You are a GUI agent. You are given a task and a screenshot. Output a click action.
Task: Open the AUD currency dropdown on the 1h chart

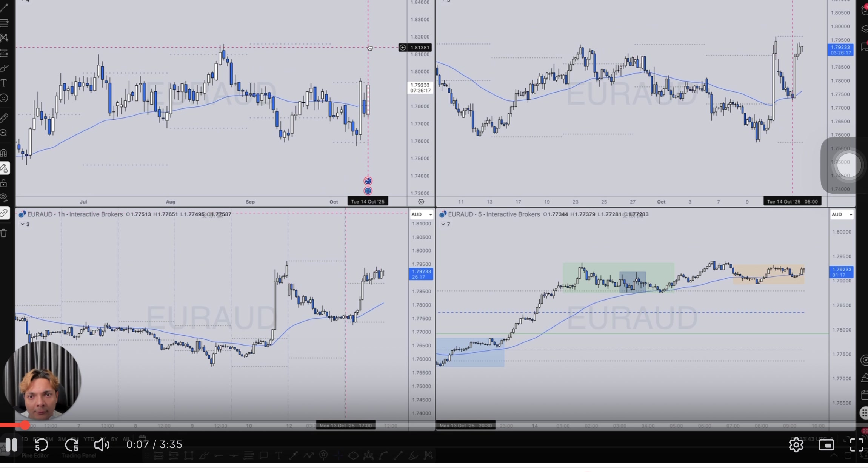[x=421, y=214]
